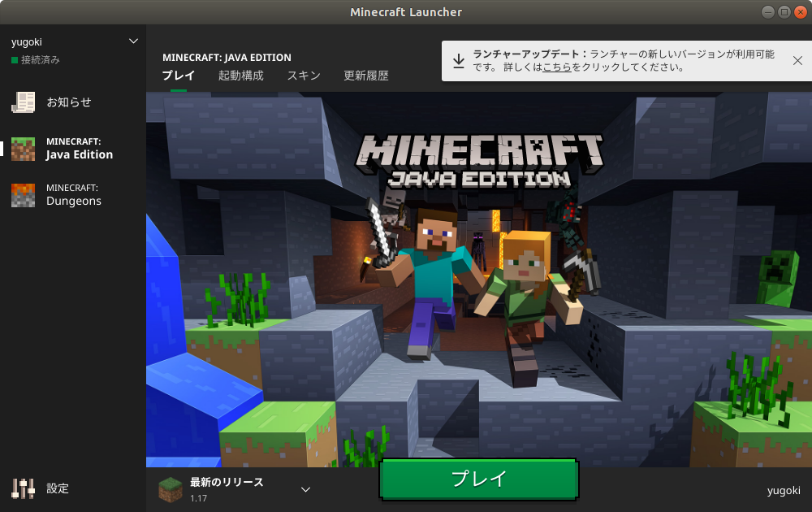Viewport: 812px width, 512px height.
Task: Click the MINECRAFT: JAVA EDITION header title
Action: 227,58
